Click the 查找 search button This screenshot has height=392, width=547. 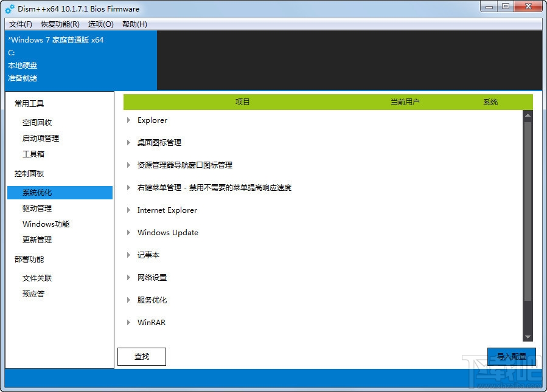141,356
